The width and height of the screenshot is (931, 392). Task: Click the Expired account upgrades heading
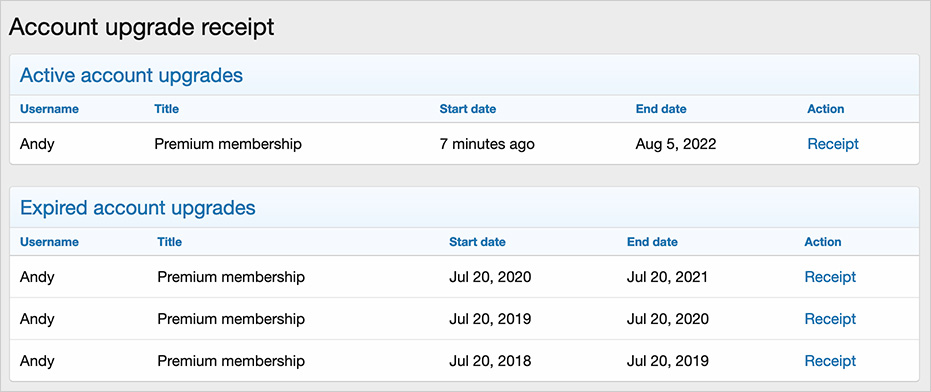[x=138, y=208]
